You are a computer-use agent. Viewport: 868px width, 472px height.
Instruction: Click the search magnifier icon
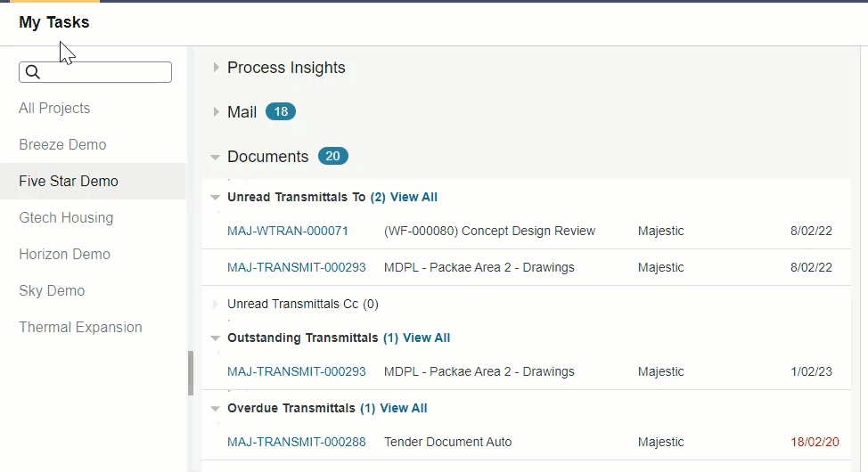click(x=33, y=72)
